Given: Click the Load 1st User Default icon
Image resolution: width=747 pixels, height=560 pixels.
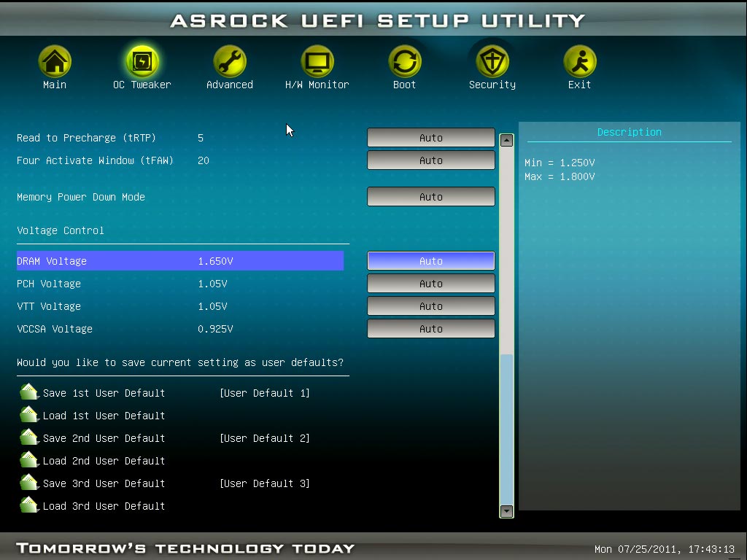Looking at the screenshot, I should point(29,414).
